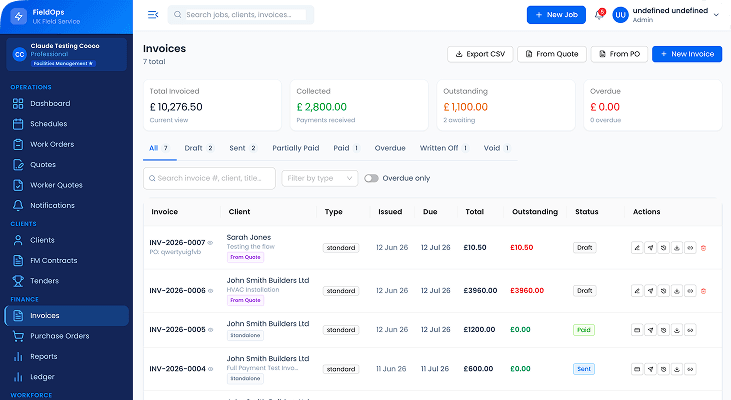Copy link icon for INV-2026-0004
This screenshot has width=731, height=400.
click(690, 369)
